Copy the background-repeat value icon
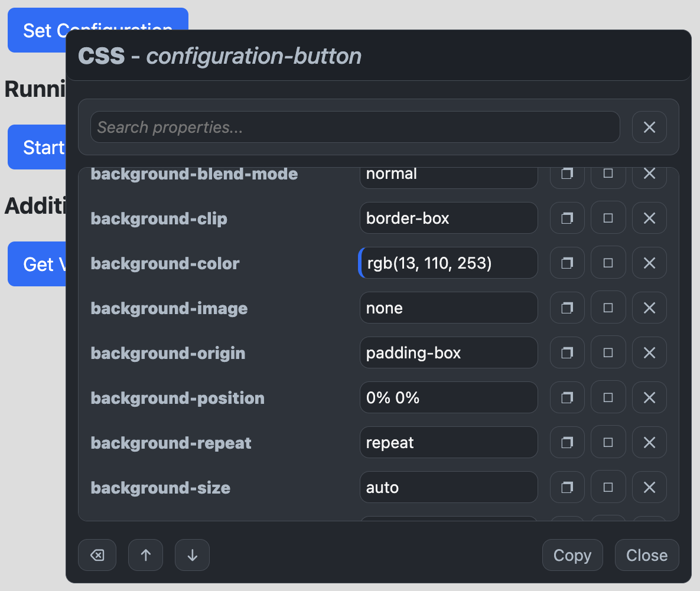 point(567,442)
